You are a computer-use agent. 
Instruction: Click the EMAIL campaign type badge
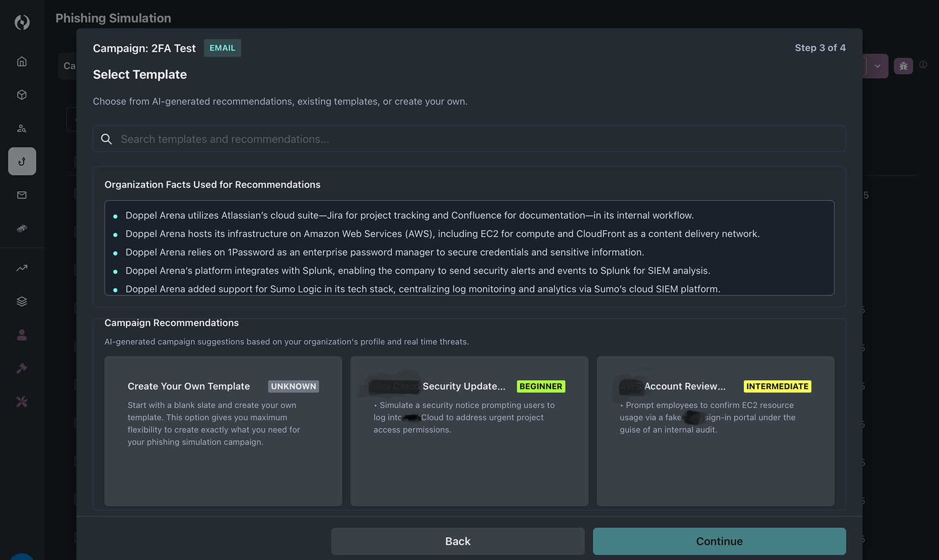click(223, 48)
